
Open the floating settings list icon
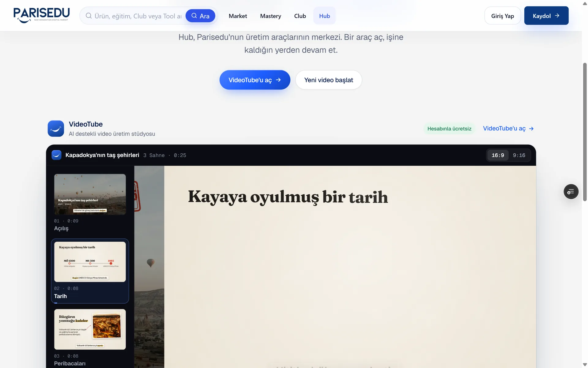(571, 192)
